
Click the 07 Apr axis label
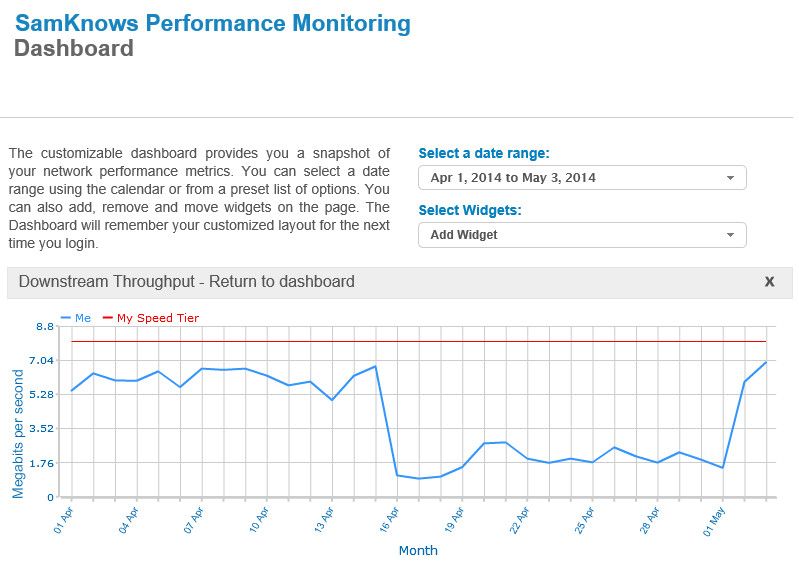pos(194,520)
